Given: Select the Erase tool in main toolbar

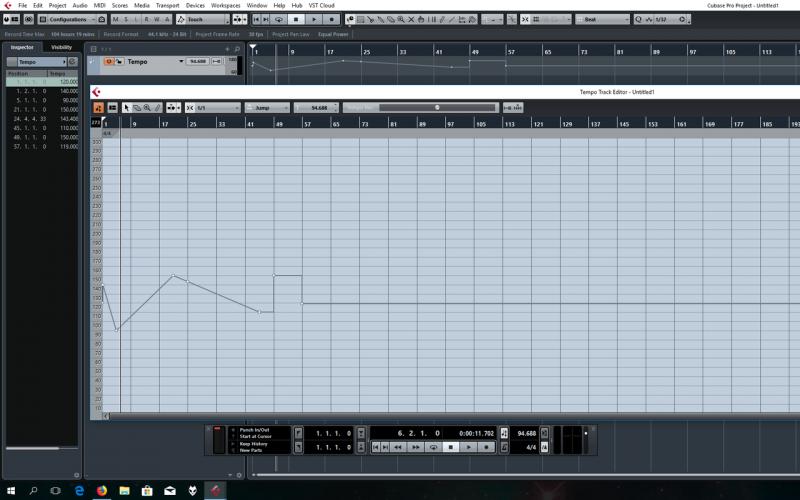Looking at the screenshot, I should (391, 19).
